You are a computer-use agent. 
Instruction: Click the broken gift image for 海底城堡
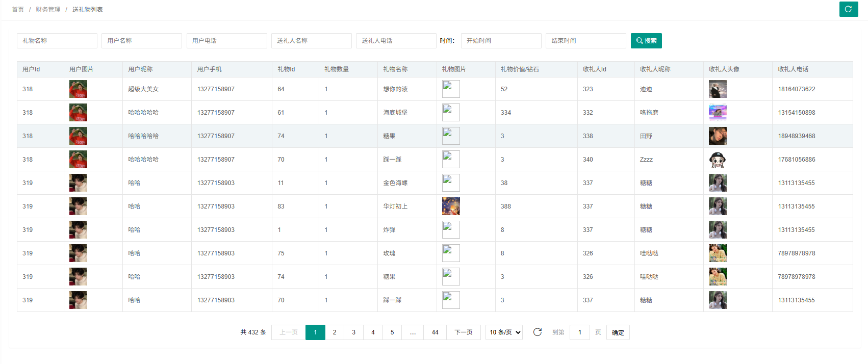click(451, 113)
